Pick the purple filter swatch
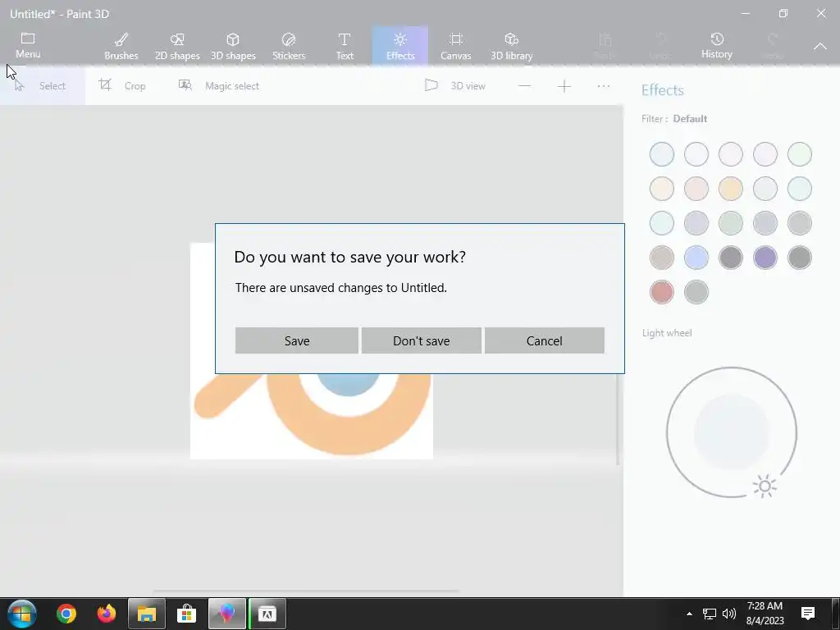This screenshot has width=840, height=630. [765, 258]
